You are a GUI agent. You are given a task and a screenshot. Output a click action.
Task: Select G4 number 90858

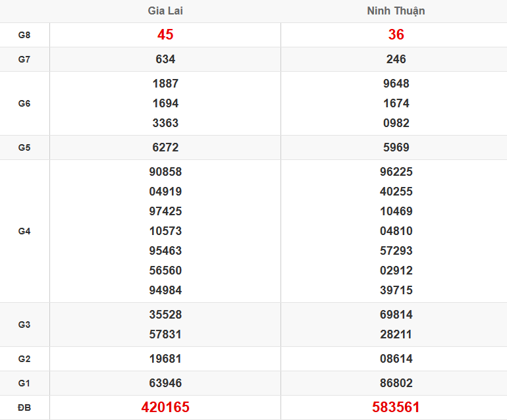pos(165,172)
